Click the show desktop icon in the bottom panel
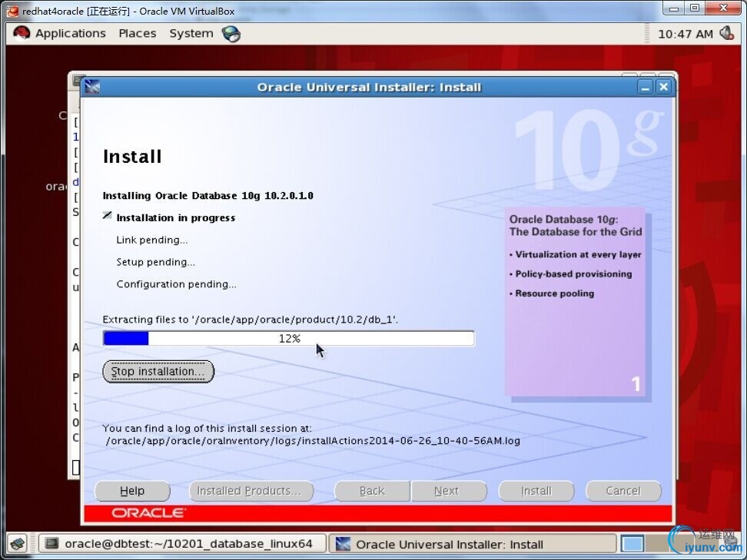747x560 pixels. (x=18, y=544)
